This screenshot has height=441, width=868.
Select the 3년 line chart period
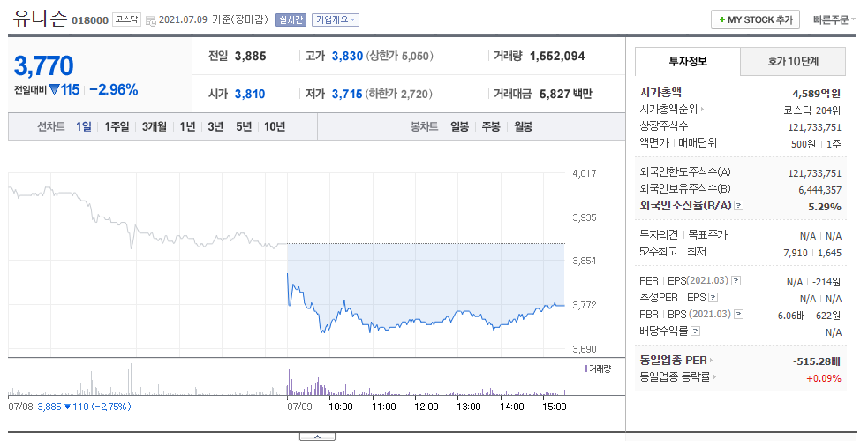[x=215, y=127]
